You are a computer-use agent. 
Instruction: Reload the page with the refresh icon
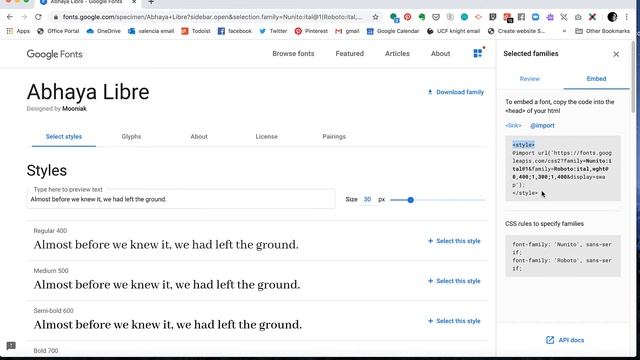tap(38, 17)
